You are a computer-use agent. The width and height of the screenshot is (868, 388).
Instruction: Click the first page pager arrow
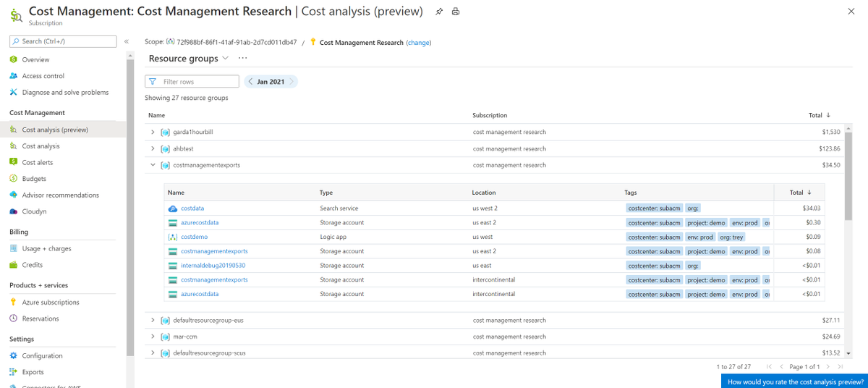pyautogui.click(x=769, y=367)
